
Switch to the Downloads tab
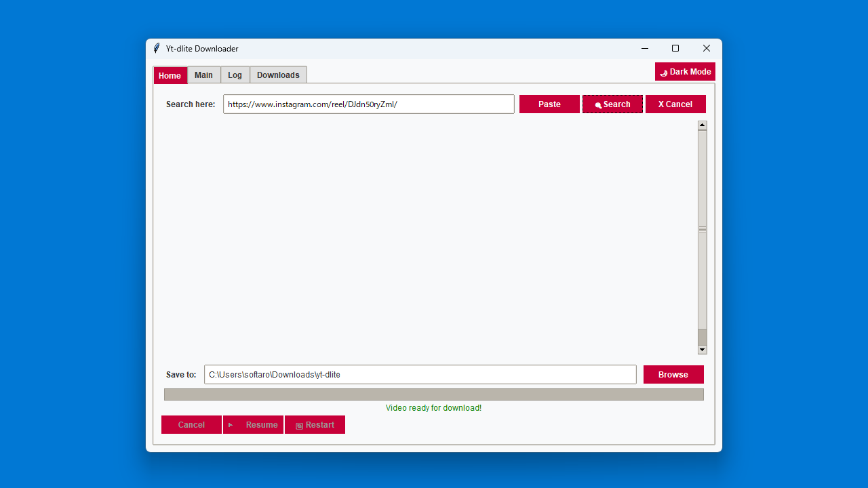coord(278,75)
